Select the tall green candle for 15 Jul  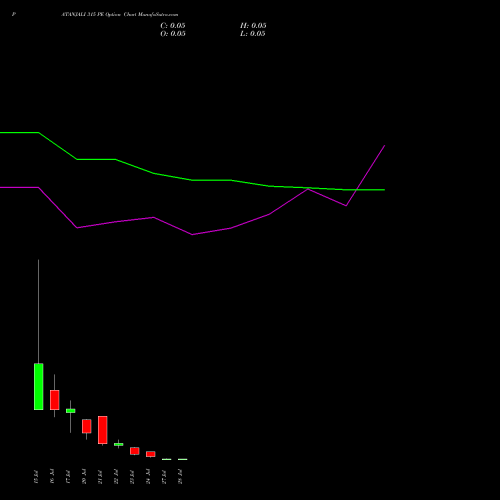pos(39,387)
